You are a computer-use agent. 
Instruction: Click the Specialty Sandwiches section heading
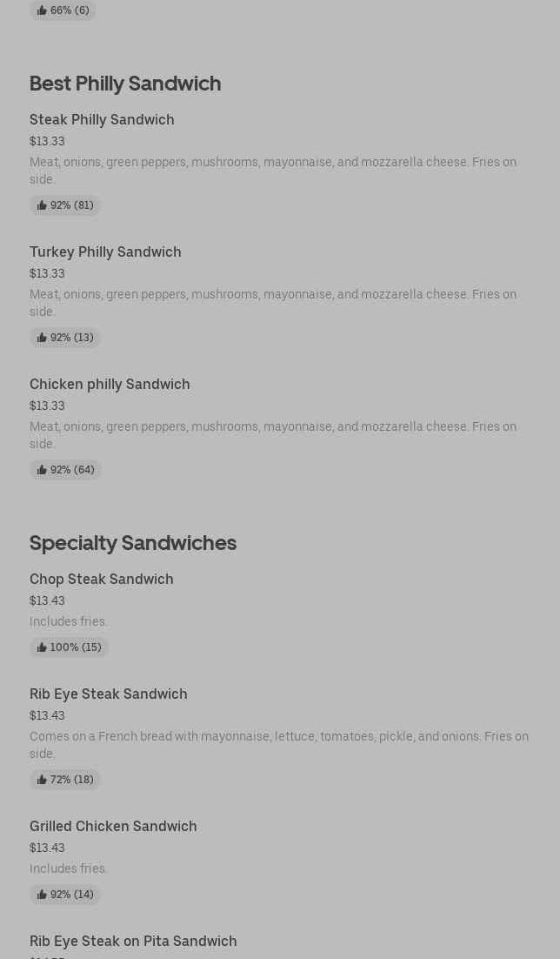coord(133,542)
